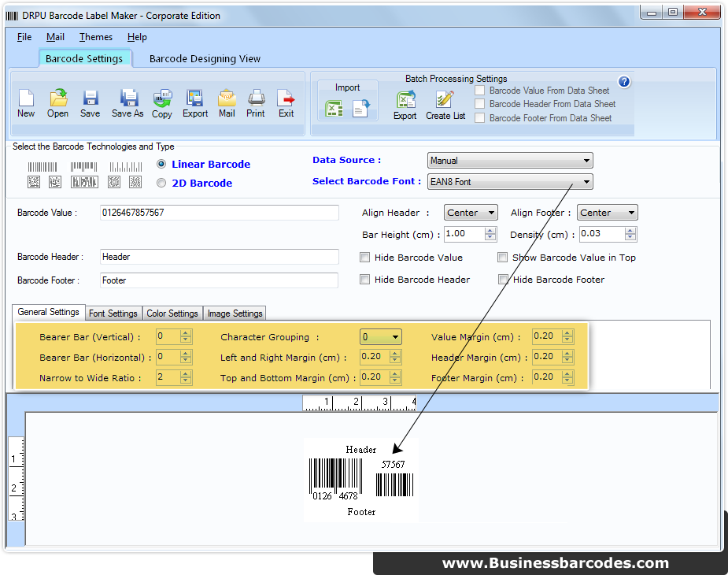Click the third linear barcode sample icon
The width and height of the screenshot is (728, 575).
click(126, 167)
